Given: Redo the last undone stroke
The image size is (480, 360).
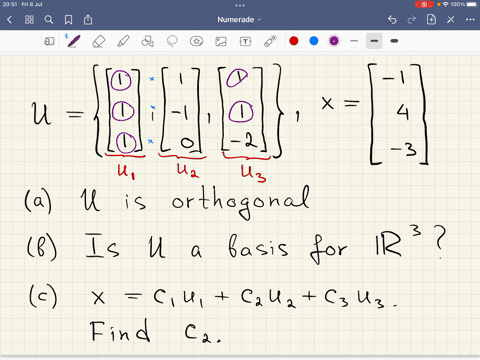Looking at the screenshot, I should point(412,20).
